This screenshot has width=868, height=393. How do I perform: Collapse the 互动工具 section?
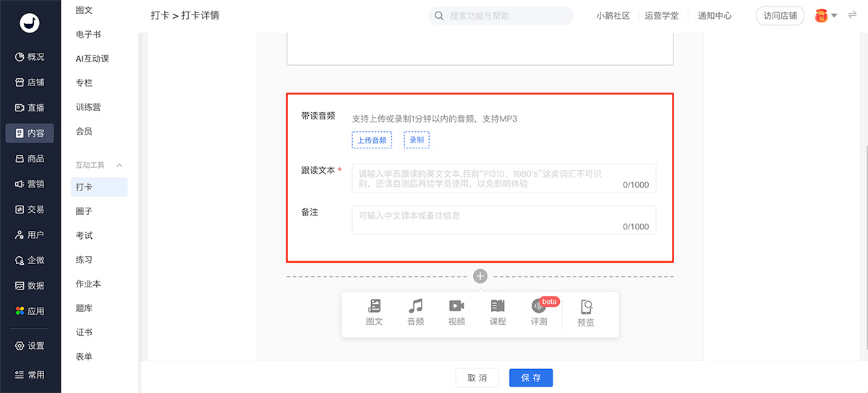click(x=119, y=166)
